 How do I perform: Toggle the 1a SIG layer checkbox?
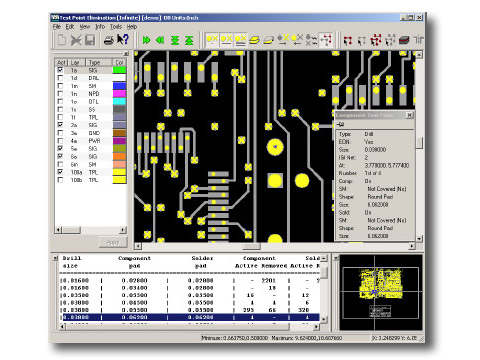click(60, 70)
